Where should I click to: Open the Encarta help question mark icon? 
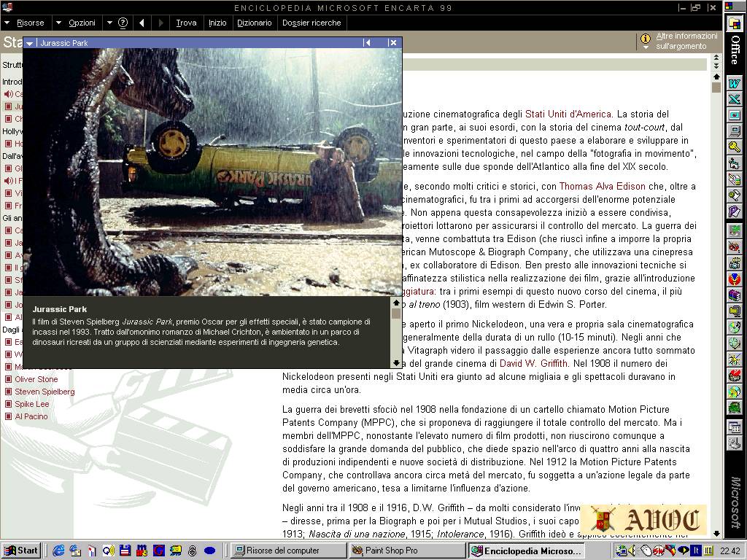pyautogui.click(x=123, y=23)
